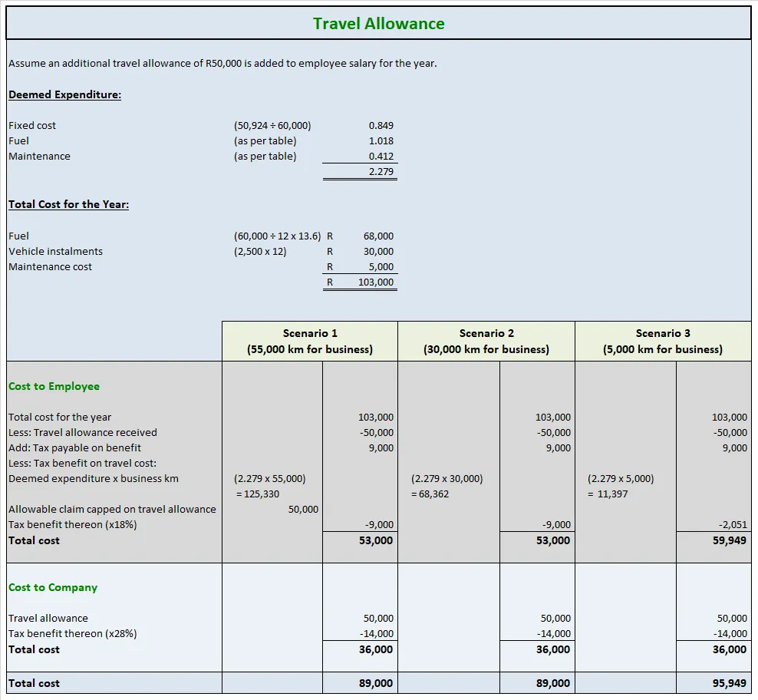Select the 95,949 grand total cell
758x700 pixels.
pos(729,682)
